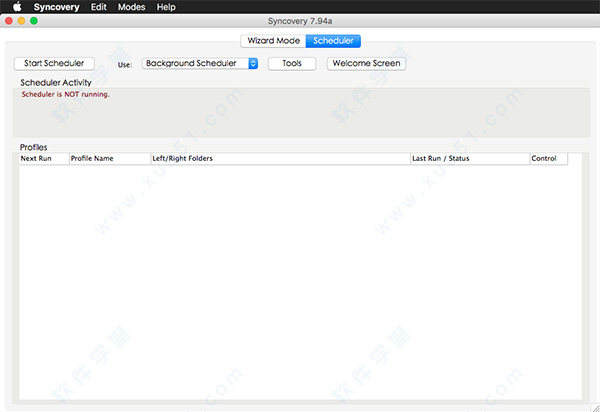Viewport: 600px width, 412px height.
Task: Click the Start Scheduler button
Action: pyautogui.click(x=54, y=64)
